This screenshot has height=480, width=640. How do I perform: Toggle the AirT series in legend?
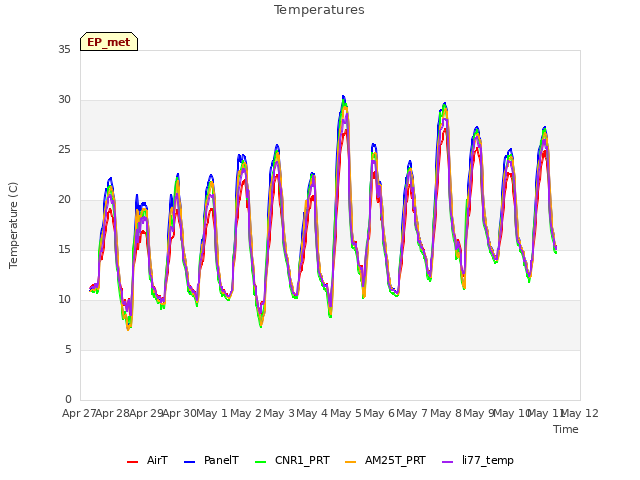point(147,460)
